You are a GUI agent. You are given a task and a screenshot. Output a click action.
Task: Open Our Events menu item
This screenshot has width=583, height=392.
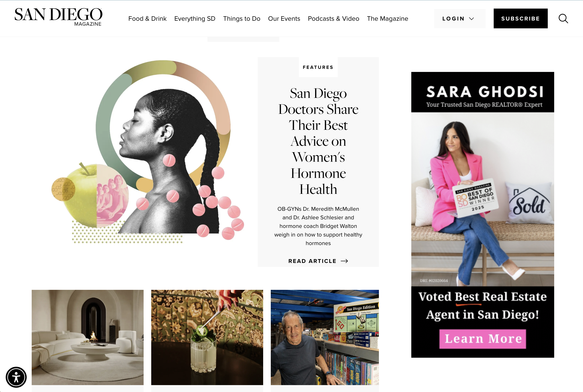284,19
